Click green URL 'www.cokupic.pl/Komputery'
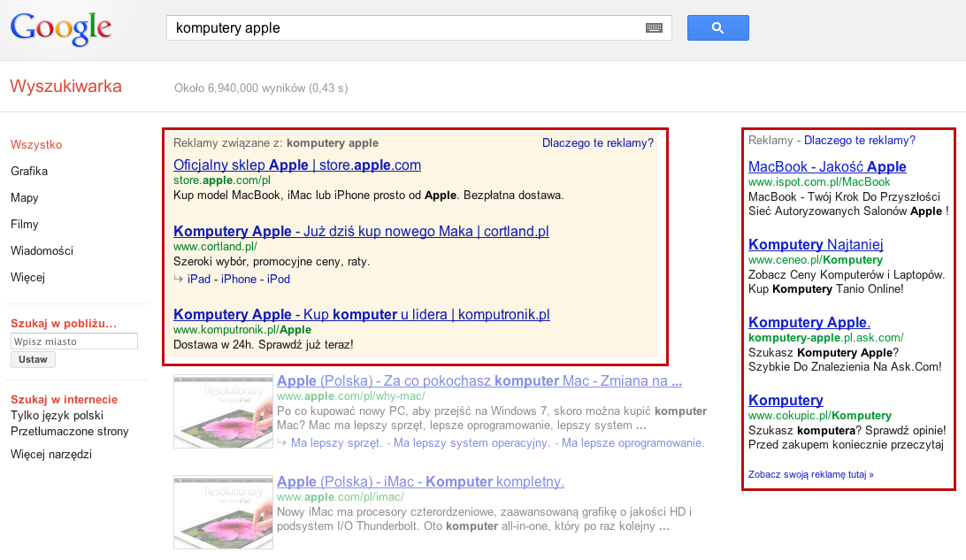The width and height of the screenshot is (966, 560). point(820,416)
